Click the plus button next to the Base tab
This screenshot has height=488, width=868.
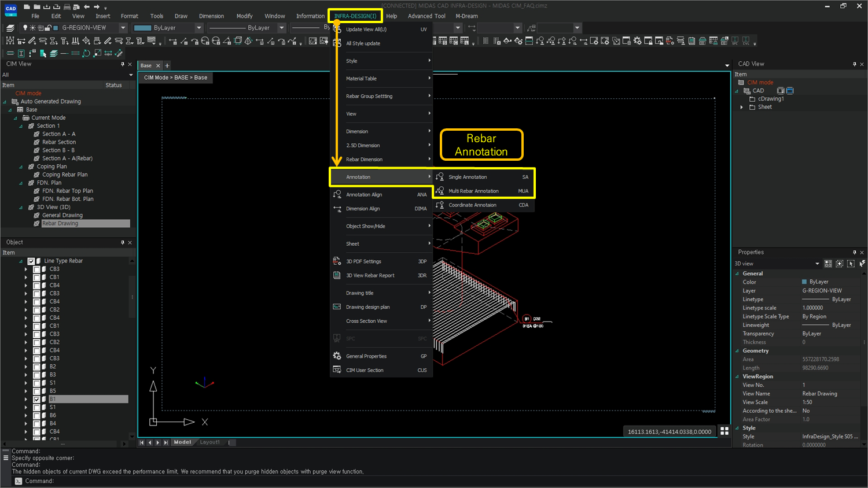pyautogui.click(x=167, y=65)
